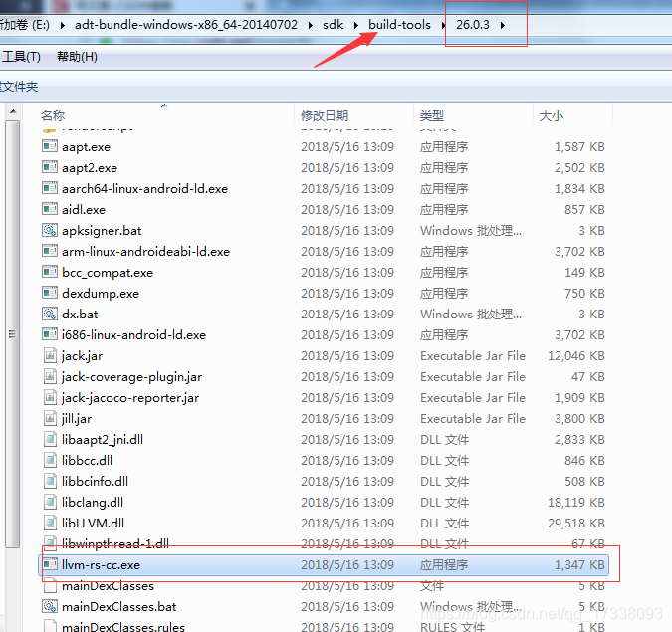Select libclang.dll file name
Image resolution: width=672 pixels, height=632 pixels.
tap(93, 503)
